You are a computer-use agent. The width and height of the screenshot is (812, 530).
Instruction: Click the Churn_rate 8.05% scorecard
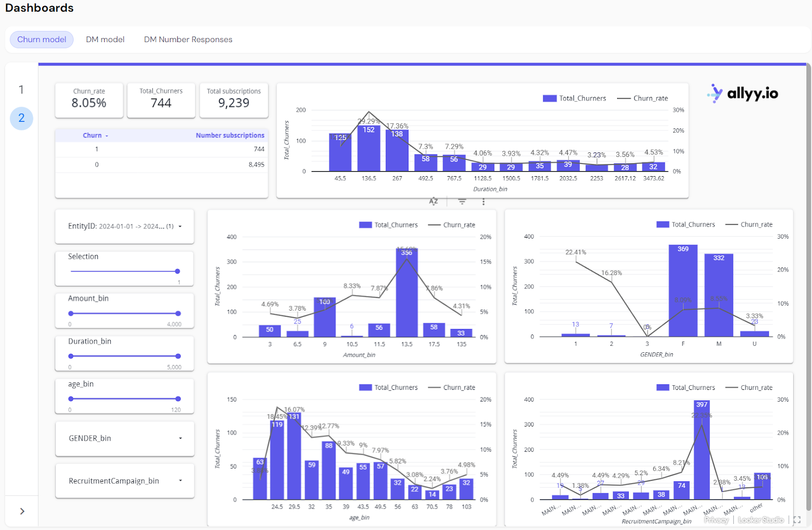[x=89, y=101]
